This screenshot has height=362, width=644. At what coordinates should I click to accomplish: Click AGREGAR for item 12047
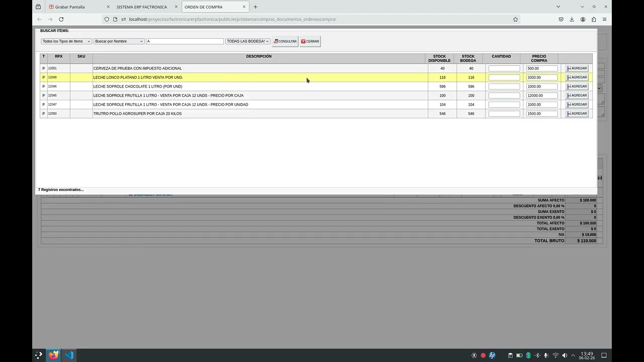[x=577, y=105]
